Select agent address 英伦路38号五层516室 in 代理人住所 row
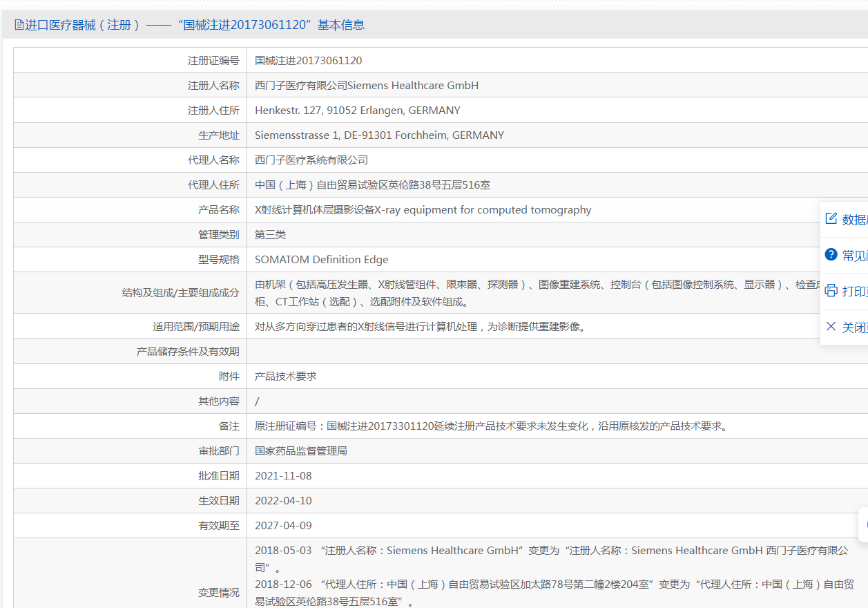This screenshot has height=608, width=868. tap(372, 185)
